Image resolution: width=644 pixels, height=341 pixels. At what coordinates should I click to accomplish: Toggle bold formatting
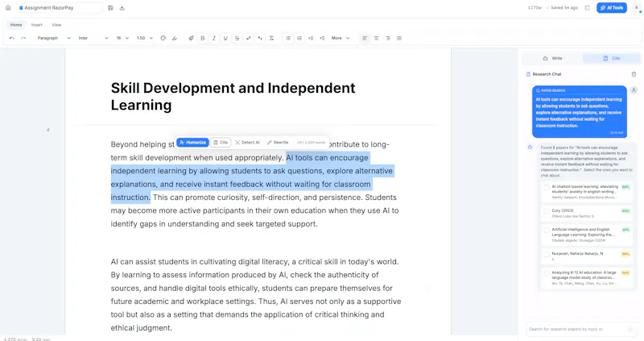203,38
